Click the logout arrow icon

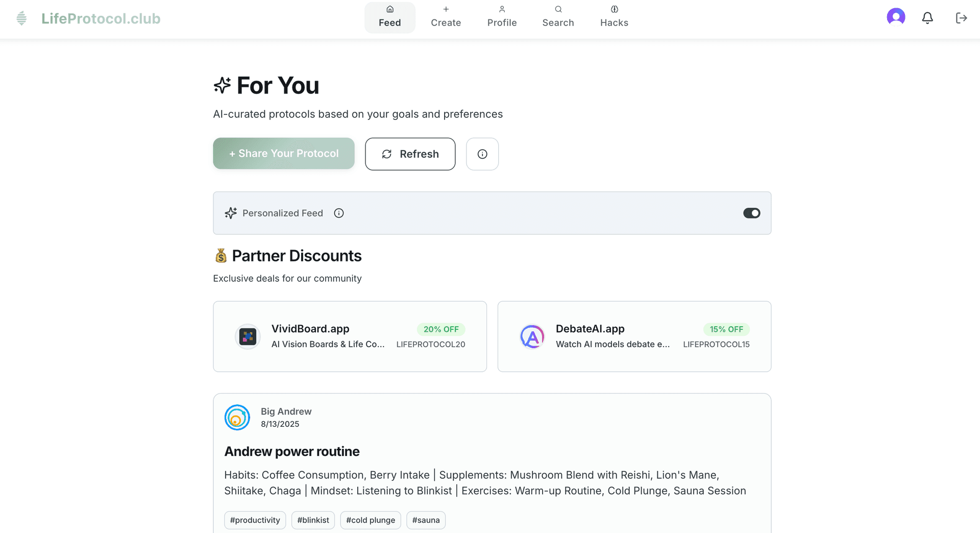(961, 18)
